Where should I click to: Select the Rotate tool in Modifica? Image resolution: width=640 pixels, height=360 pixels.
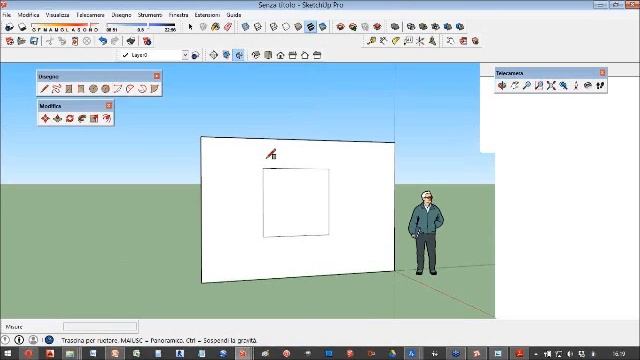pos(69,118)
